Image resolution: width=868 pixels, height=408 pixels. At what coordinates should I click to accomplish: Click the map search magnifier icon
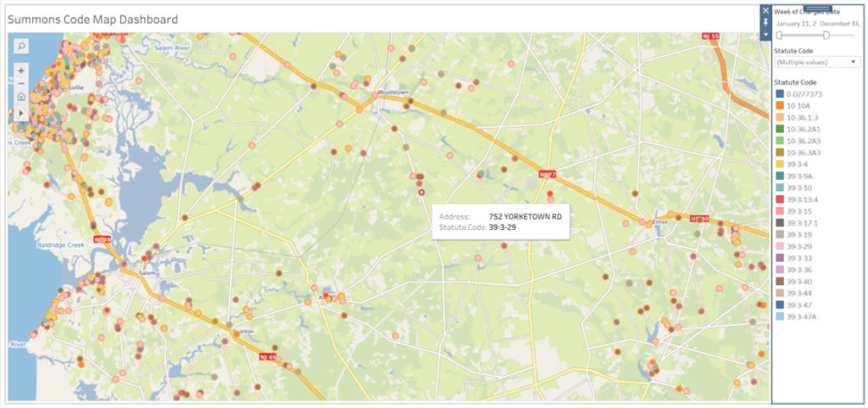click(x=20, y=46)
